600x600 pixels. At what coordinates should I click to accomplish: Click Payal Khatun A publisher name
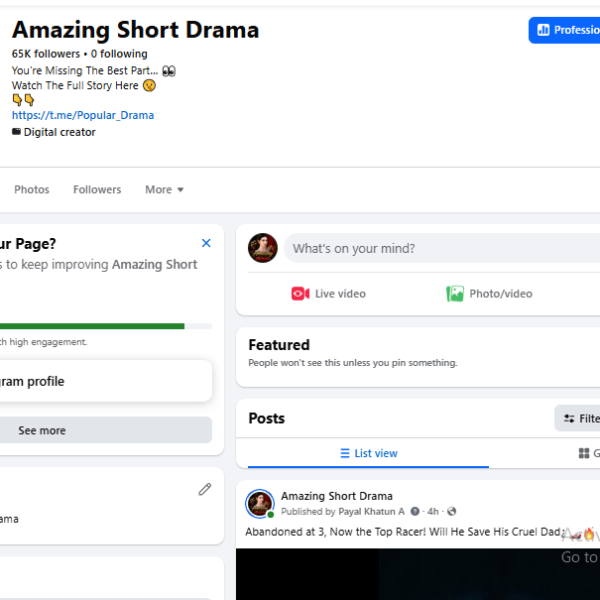click(372, 512)
